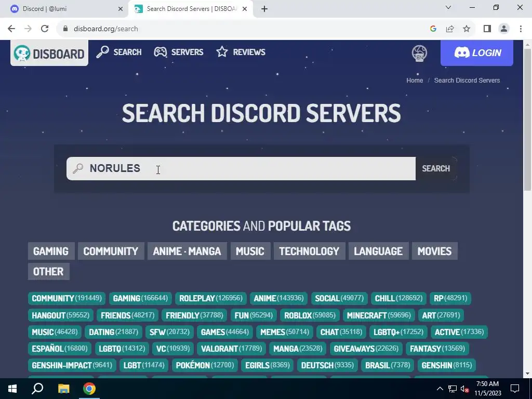Select the GAMING category
The image size is (532, 399).
(51, 251)
